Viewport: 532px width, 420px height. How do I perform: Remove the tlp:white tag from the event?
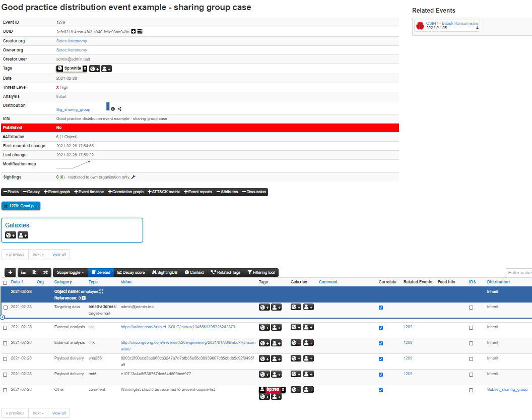[85, 69]
